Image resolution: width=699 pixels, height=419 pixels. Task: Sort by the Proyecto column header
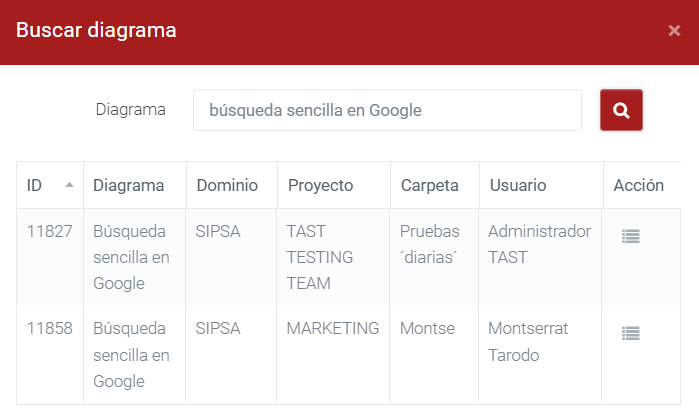(320, 185)
